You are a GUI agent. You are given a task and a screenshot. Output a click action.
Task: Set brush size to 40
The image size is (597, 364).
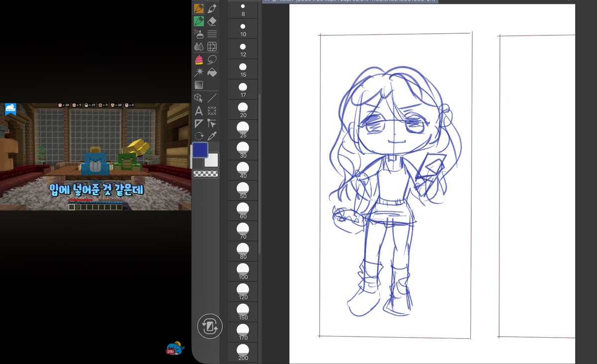pos(243,171)
